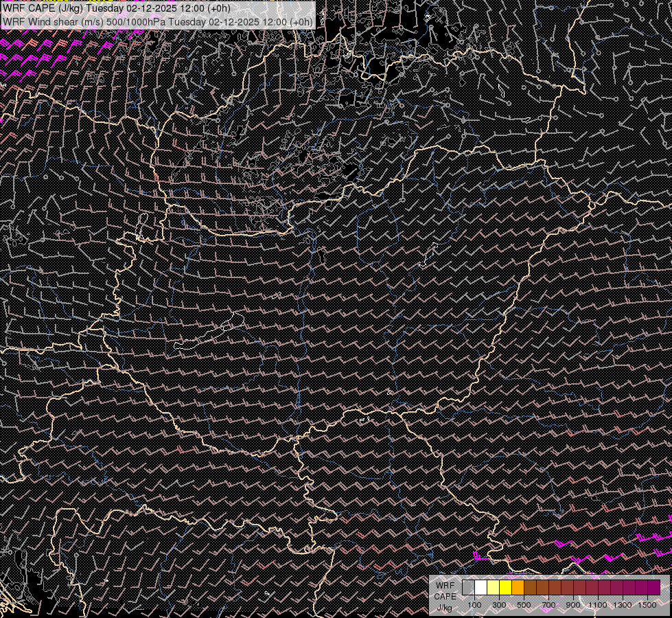
Task: Click the bright yellow CAPE legend swatch
Action: click(506, 588)
